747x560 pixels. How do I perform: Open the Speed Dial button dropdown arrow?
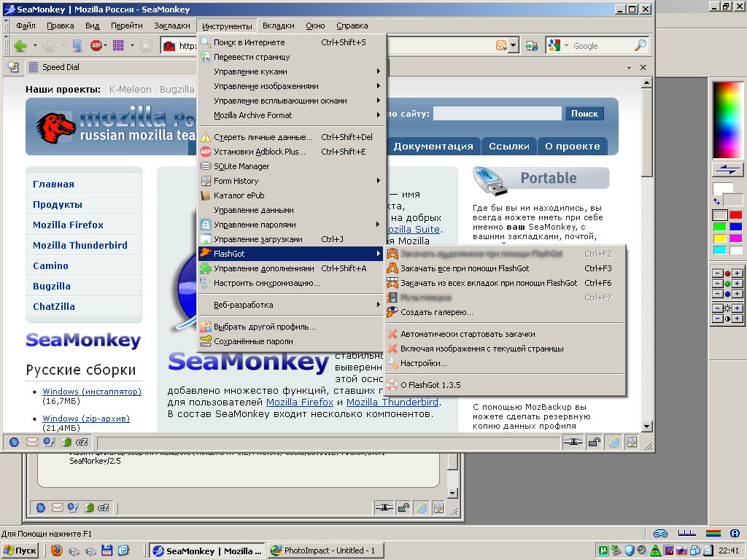[132, 46]
